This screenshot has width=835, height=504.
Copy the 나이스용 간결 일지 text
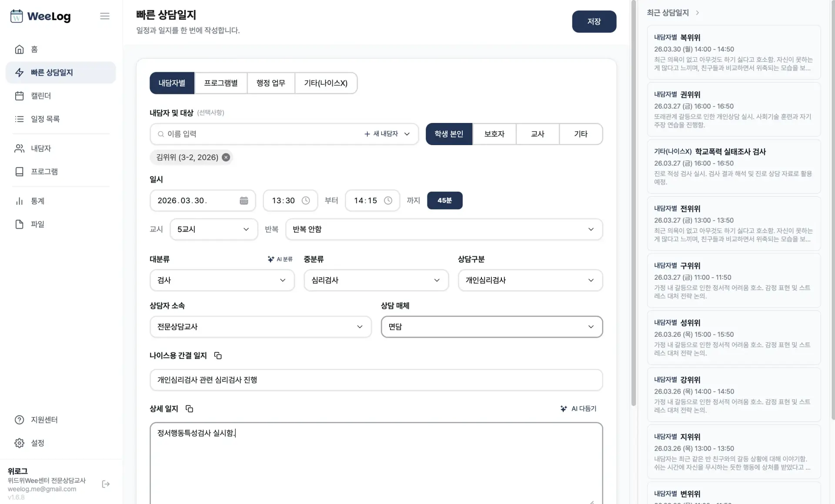pos(217,355)
